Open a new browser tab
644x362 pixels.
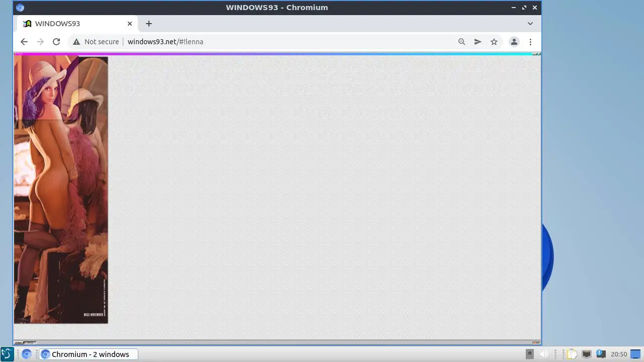[x=148, y=24]
